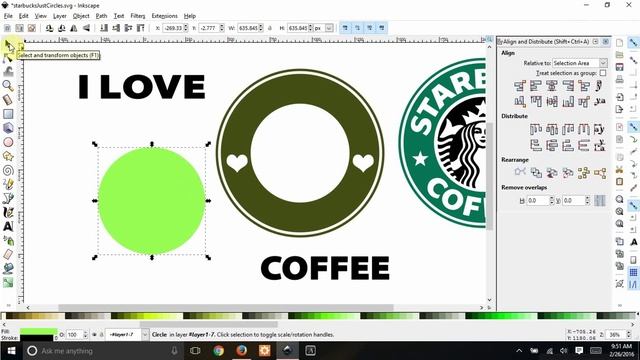The width and height of the screenshot is (640, 360).
Task: Open the layer selector dropdown
Action: (x=145, y=334)
